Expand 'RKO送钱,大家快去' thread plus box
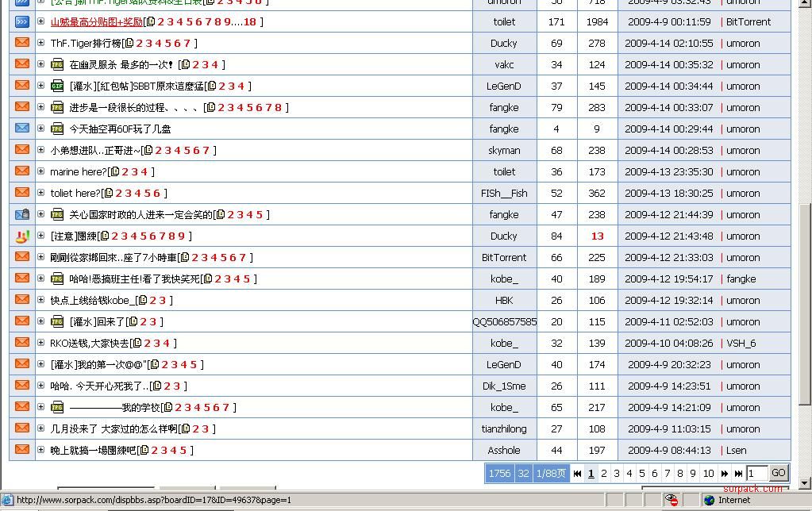The width and height of the screenshot is (812, 511). (x=41, y=343)
